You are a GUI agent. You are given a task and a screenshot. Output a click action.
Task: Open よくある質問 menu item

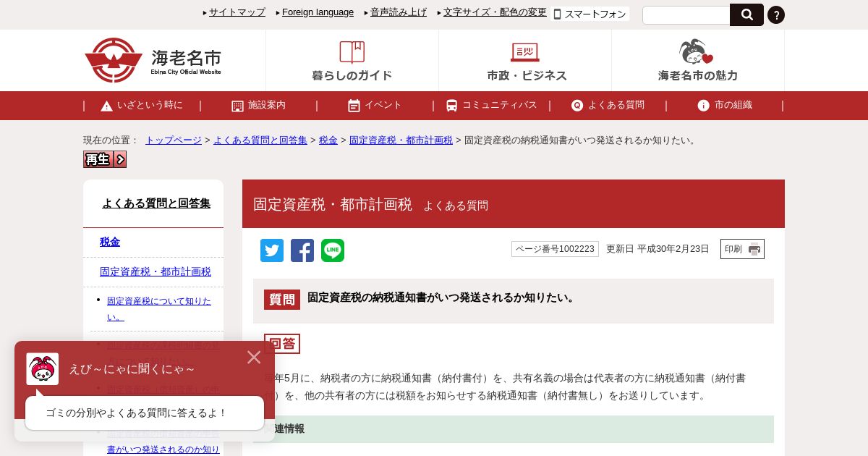point(608,105)
